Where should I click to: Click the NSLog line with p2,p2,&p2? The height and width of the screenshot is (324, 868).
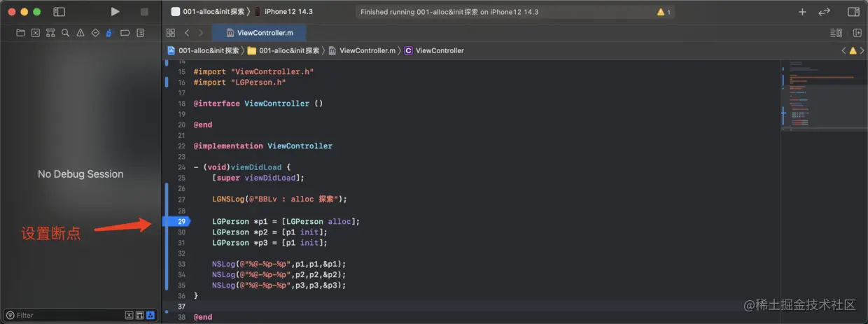pos(279,274)
